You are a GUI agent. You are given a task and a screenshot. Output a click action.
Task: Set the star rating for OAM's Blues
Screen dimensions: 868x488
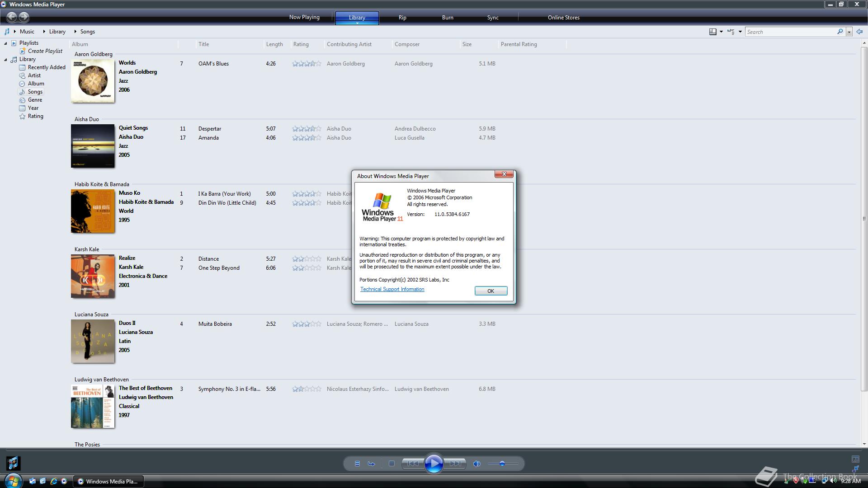tap(307, 64)
